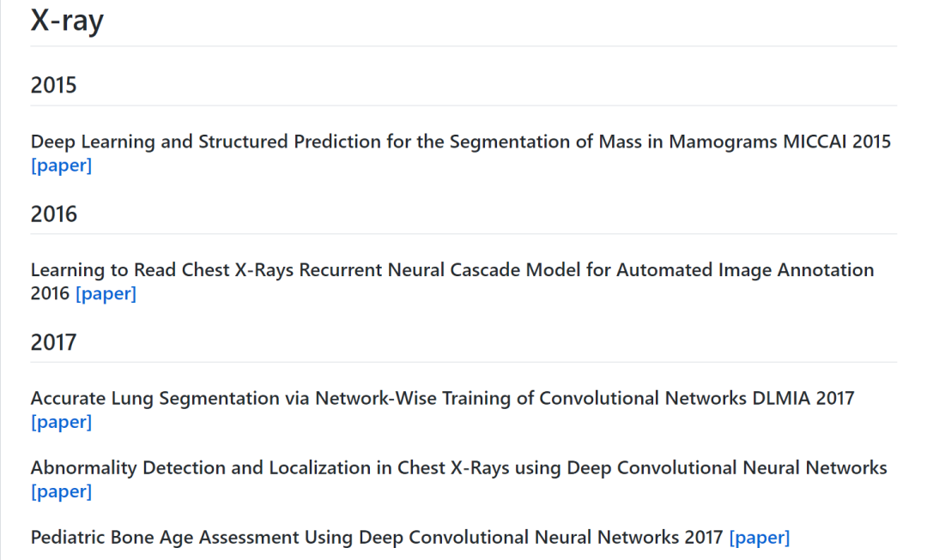Open the paper link for Mass Segmentation in Mamograms

pos(61,166)
